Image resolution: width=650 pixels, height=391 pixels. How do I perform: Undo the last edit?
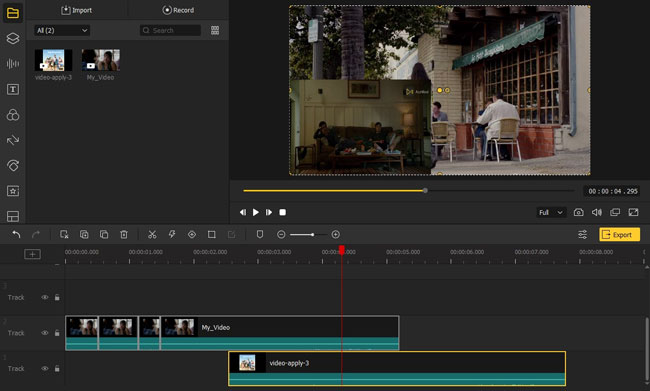click(x=16, y=235)
